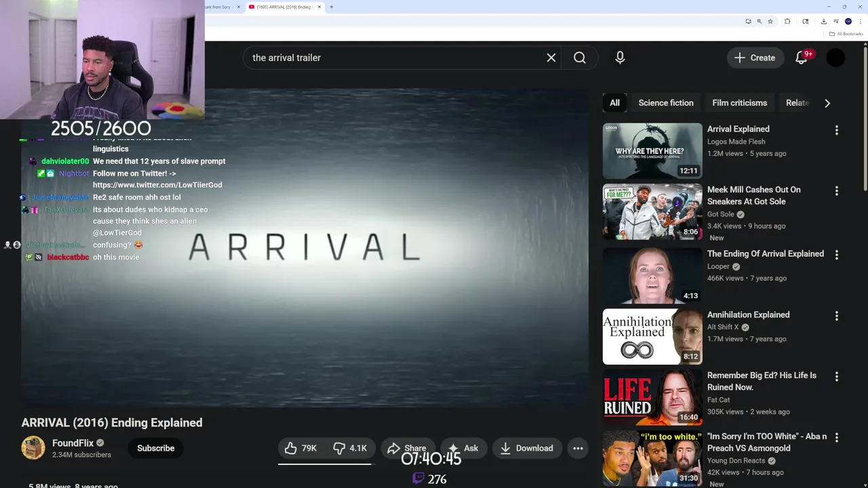
Task: Open 'Annihilation Explained' video title
Action: [748, 314]
